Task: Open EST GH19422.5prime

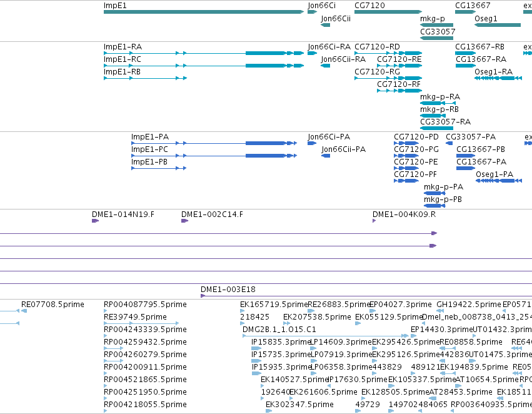Action: point(469,305)
